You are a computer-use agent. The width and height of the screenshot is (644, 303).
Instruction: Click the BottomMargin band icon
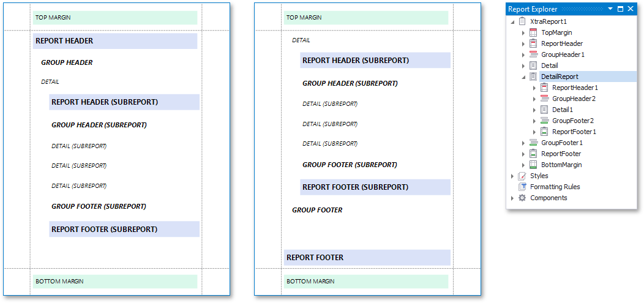click(x=533, y=165)
